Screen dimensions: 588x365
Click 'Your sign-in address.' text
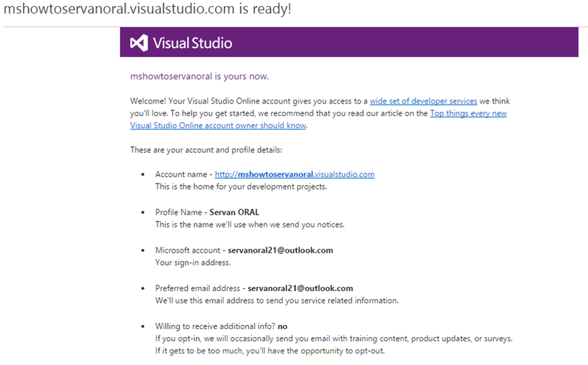[193, 263]
